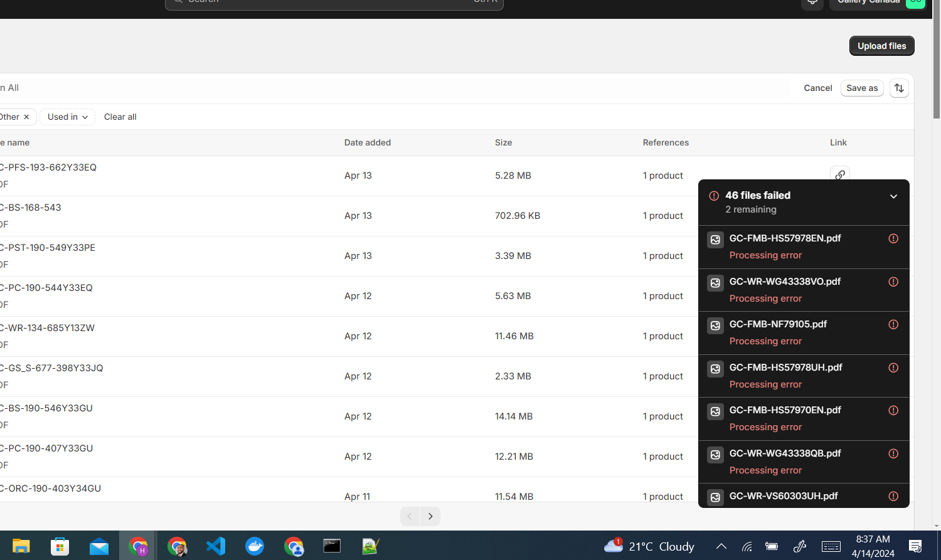Image resolution: width=941 pixels, height=560 pixels.
Task: Click the 1 product reference for 5.63 MB file
Action: point(663,296)
